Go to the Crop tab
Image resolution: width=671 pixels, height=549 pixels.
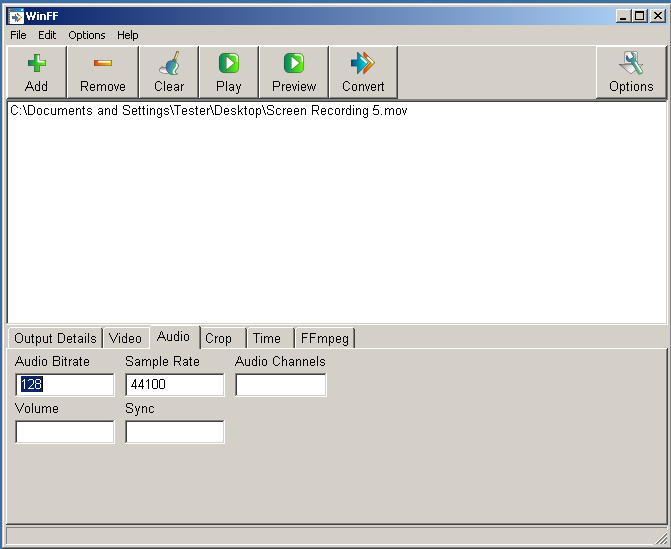coord(223,338)
